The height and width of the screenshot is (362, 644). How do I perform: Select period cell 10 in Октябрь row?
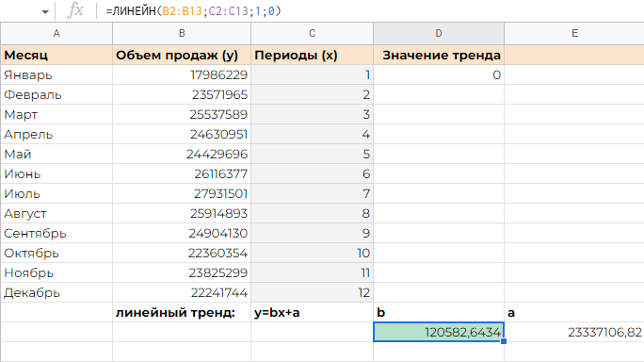point(313,253)
